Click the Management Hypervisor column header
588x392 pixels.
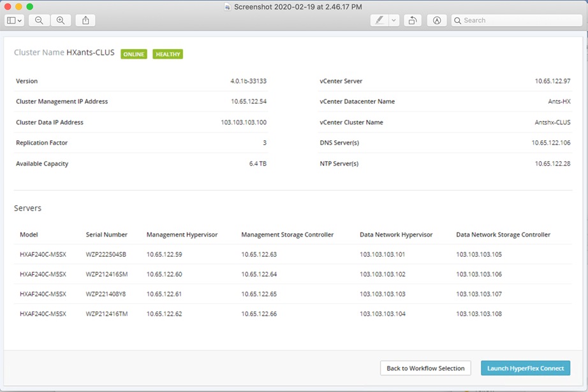[x=182, y=235]
